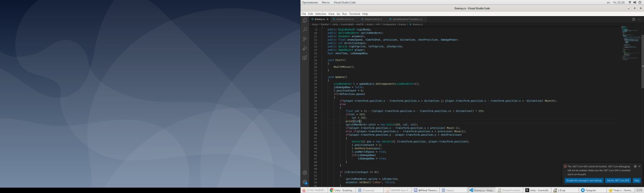644x193 pixels.
Task: Click the notification Help button
Action: (x=636, y=180)
